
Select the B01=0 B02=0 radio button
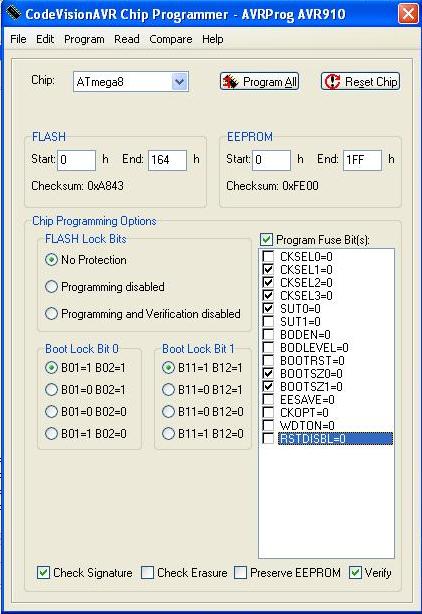click(x=51, y=412)
